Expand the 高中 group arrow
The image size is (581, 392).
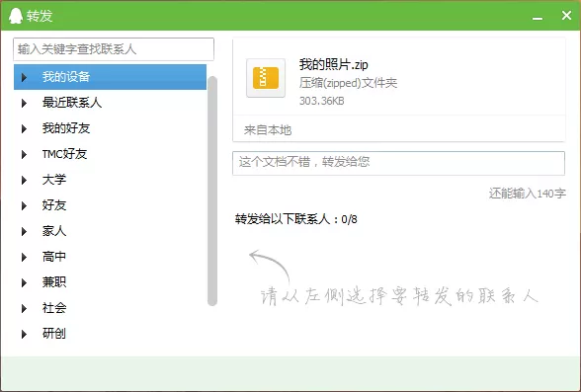click(x=24, y=258)
